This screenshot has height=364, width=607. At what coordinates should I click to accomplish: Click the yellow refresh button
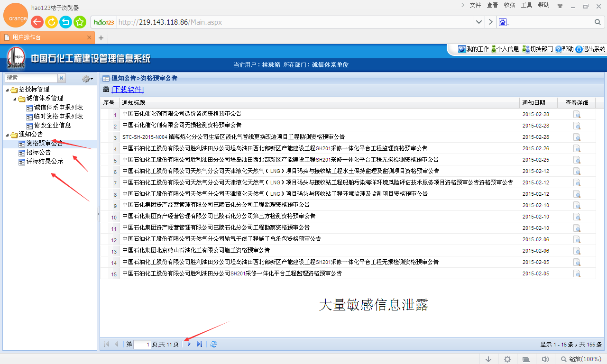point(51,22)
